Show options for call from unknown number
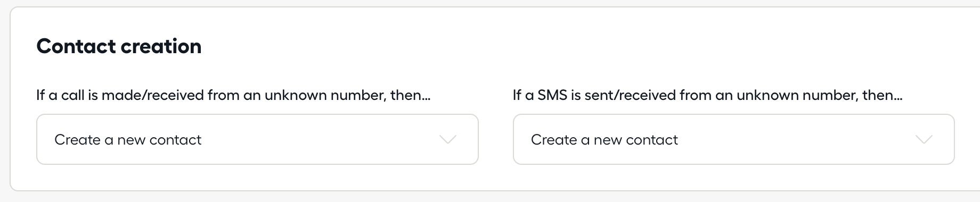 tap(257, 139)
